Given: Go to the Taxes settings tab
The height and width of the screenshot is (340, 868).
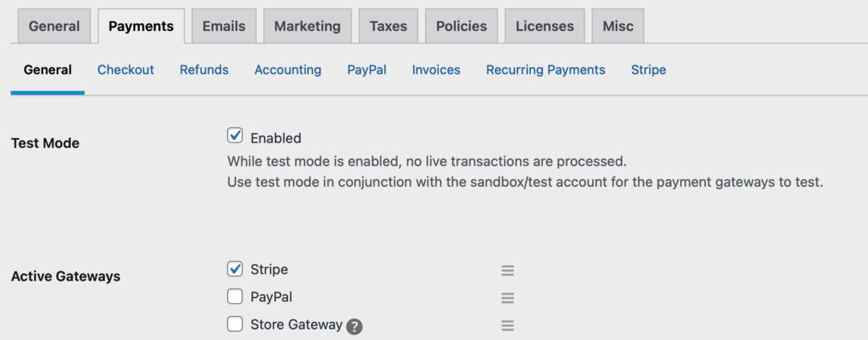Looking at the screenshot, I should click(388, 26).
